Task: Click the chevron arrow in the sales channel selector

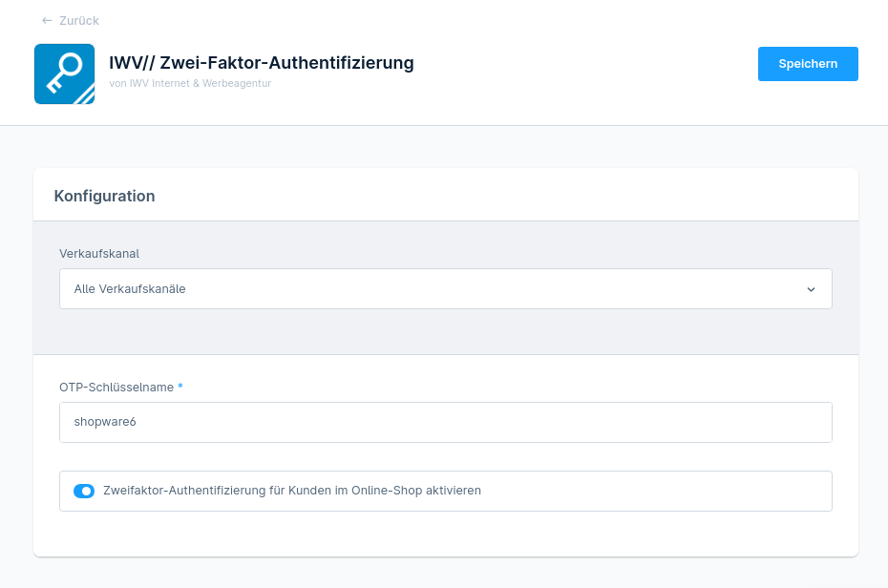Action: click(x=811, y=289)
